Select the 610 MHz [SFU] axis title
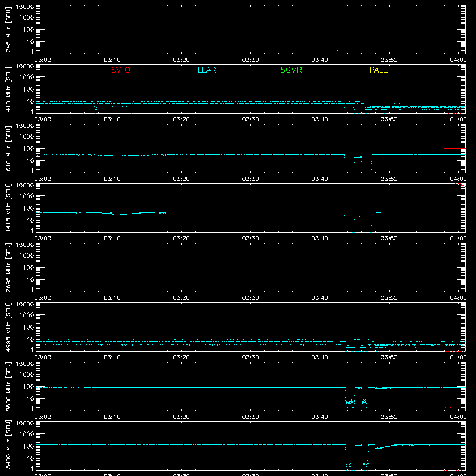476x476 pixels. coord(8,148)
